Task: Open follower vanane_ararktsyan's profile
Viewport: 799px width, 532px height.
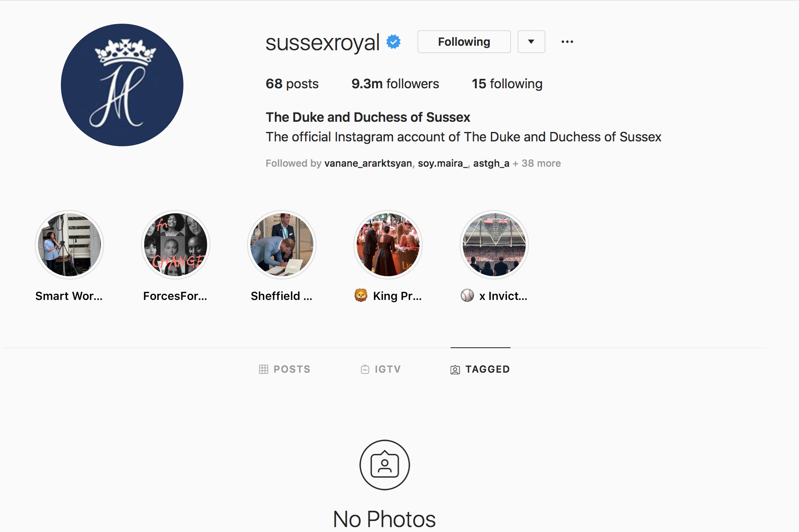Action: coord(368,163)
